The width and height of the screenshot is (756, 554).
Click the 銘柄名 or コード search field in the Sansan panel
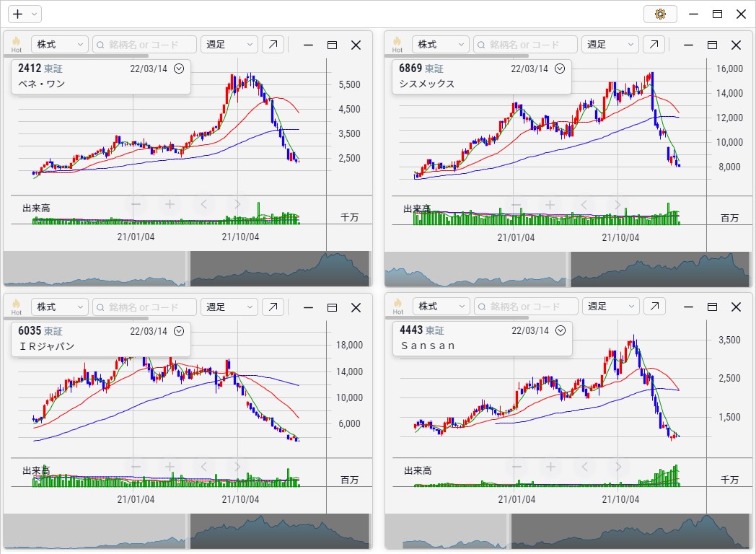526,306
